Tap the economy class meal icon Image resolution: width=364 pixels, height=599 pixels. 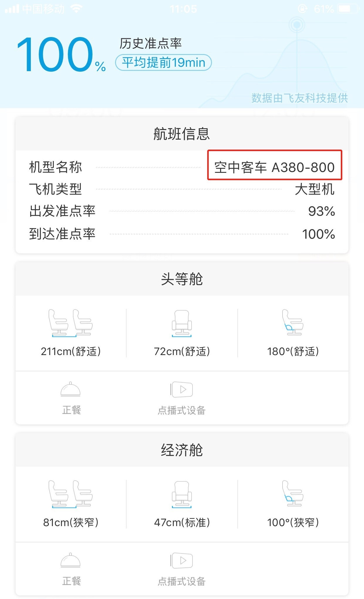[x=70, y=560]
